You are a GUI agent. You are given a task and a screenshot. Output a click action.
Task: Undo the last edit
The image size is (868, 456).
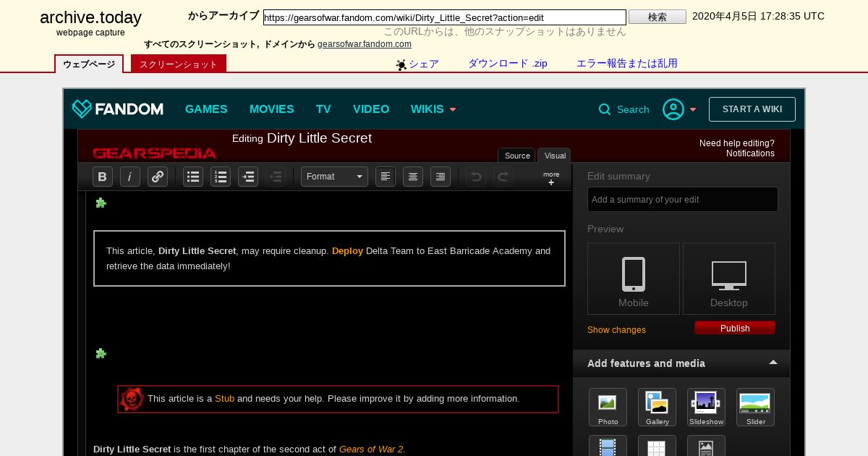[x=476, y=177]
